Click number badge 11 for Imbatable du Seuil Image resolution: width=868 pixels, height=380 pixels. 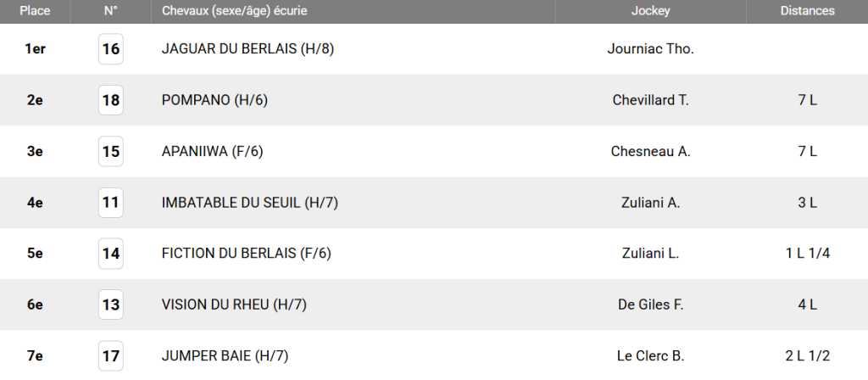(x=111, y=203)
